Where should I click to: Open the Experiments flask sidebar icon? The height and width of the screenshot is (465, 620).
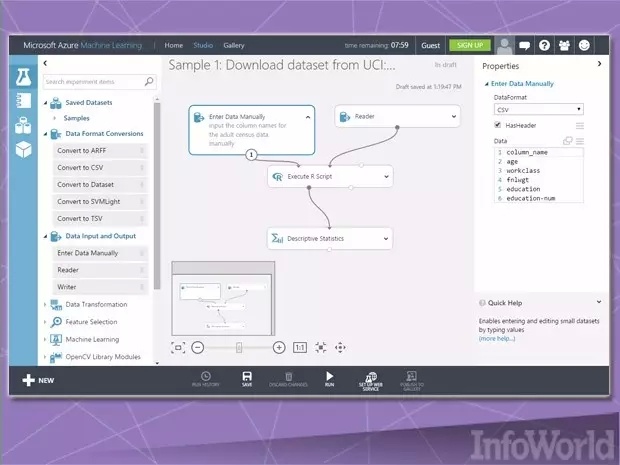point(23,77)
